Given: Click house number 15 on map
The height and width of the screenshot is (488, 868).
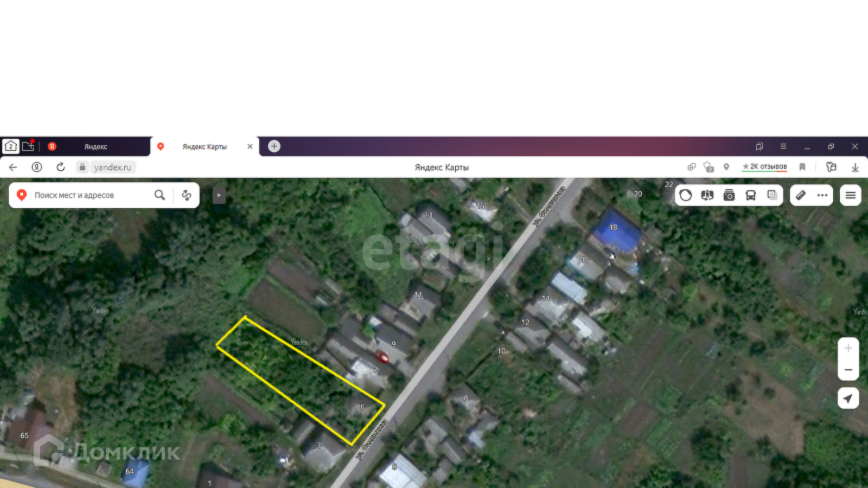Looking at the screenshot, I should point(481,206).
